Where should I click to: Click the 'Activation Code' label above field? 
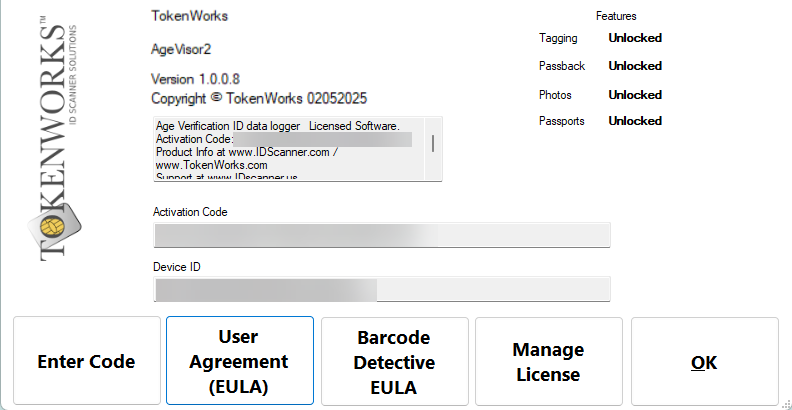tap(190, 212)
